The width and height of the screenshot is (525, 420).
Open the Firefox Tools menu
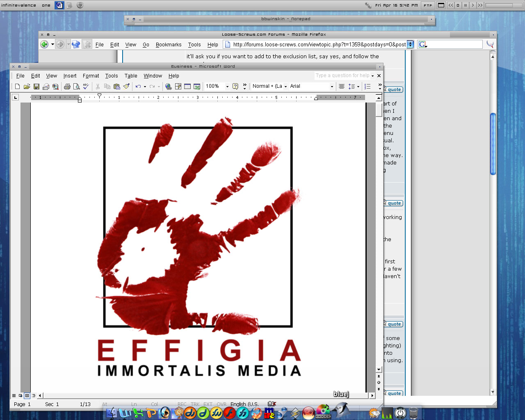[194, 45]
